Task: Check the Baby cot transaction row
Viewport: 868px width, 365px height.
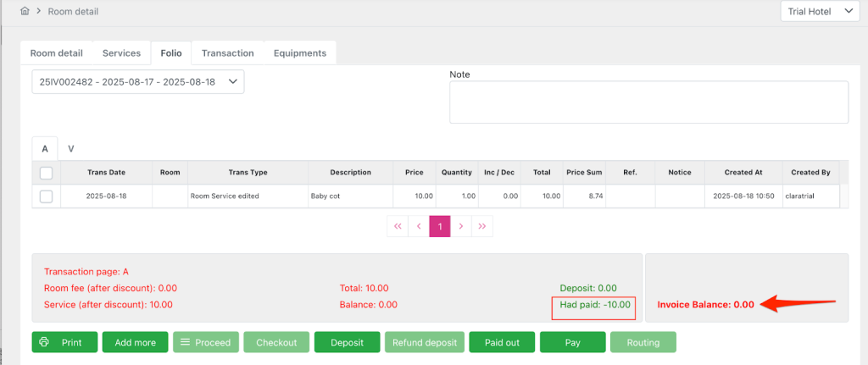Action: (x=47, y=196)
